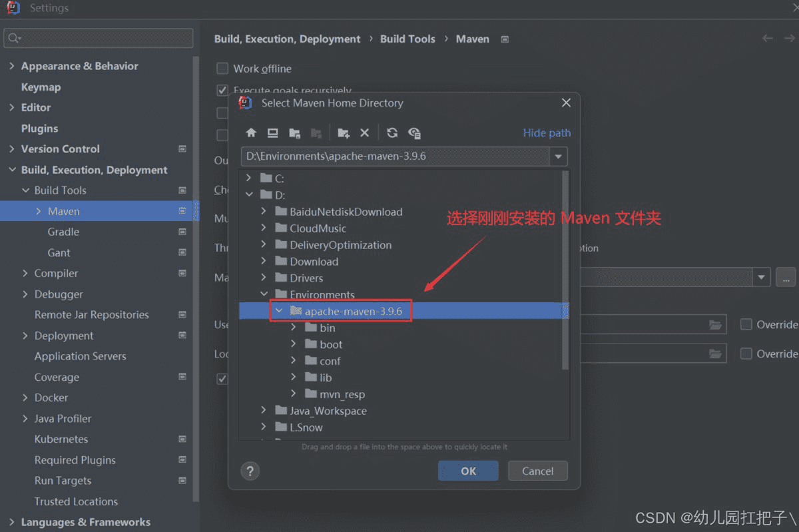
Task: Collapse the Environments folder
Action: tap(264, 294)
